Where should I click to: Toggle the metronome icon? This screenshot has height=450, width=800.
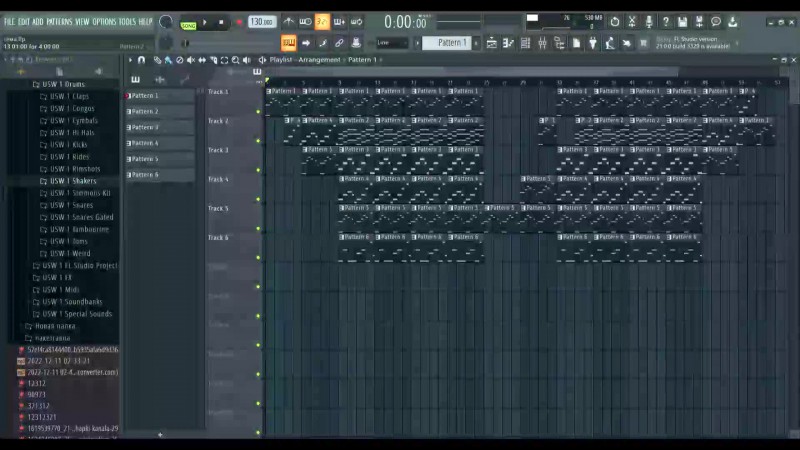(x=288, y=22)
